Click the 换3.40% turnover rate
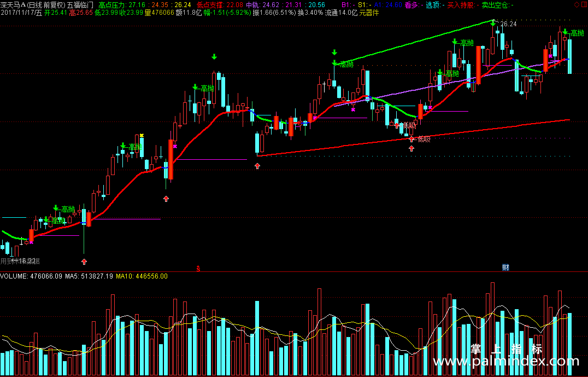The width and height of the screenshot is (588, 377). pos(310,13)
